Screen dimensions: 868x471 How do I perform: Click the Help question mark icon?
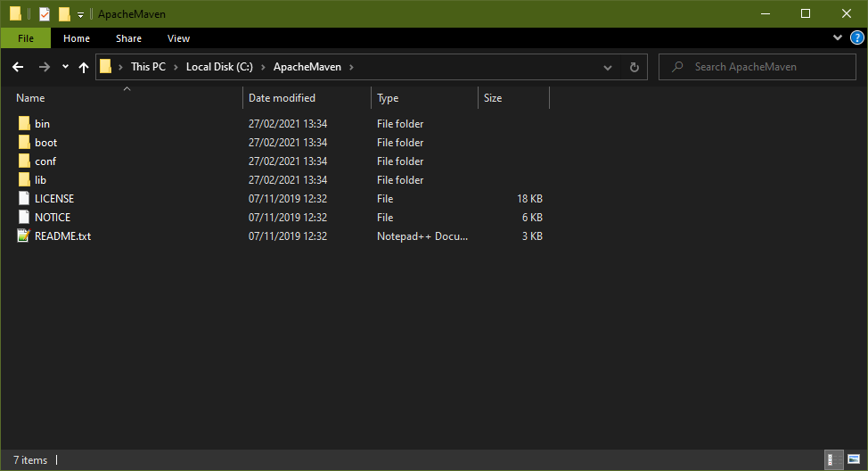(x=857, y=37)
